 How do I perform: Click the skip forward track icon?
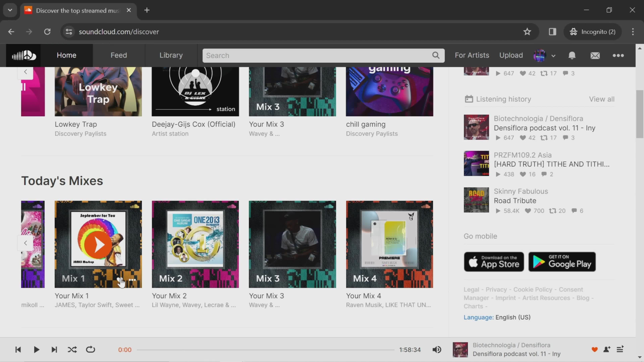(x=54, y=349)
